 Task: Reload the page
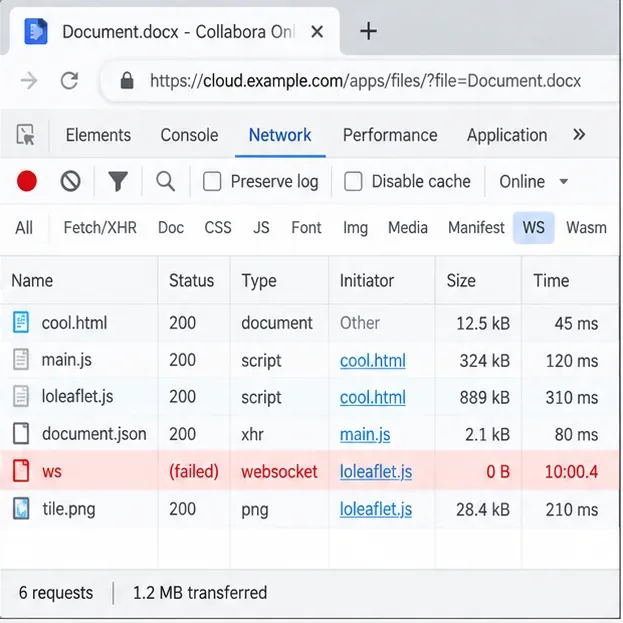point(70,81)
